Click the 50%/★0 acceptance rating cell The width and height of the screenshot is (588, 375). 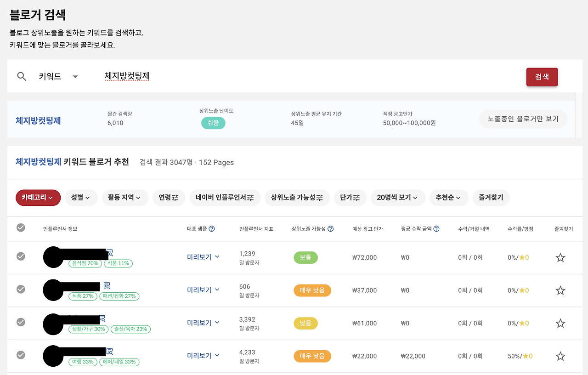pyautogui.click(x=520, y=356)
